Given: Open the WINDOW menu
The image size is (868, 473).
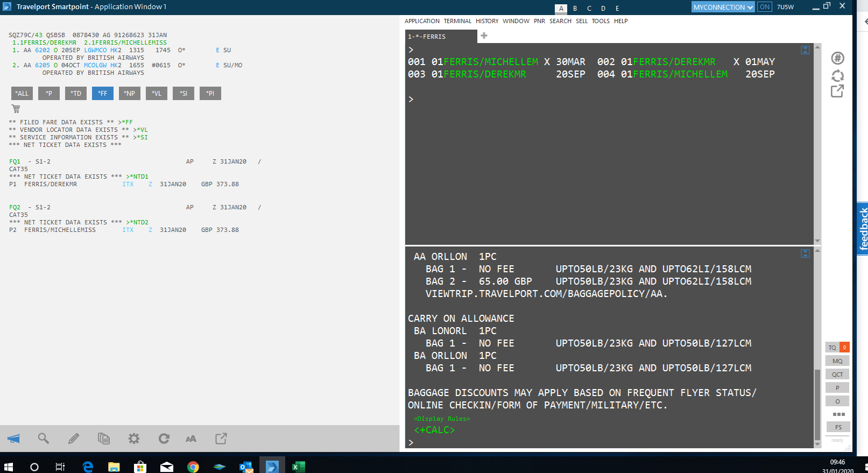Looking at the screenshot, I should click(x=516, y=21).
